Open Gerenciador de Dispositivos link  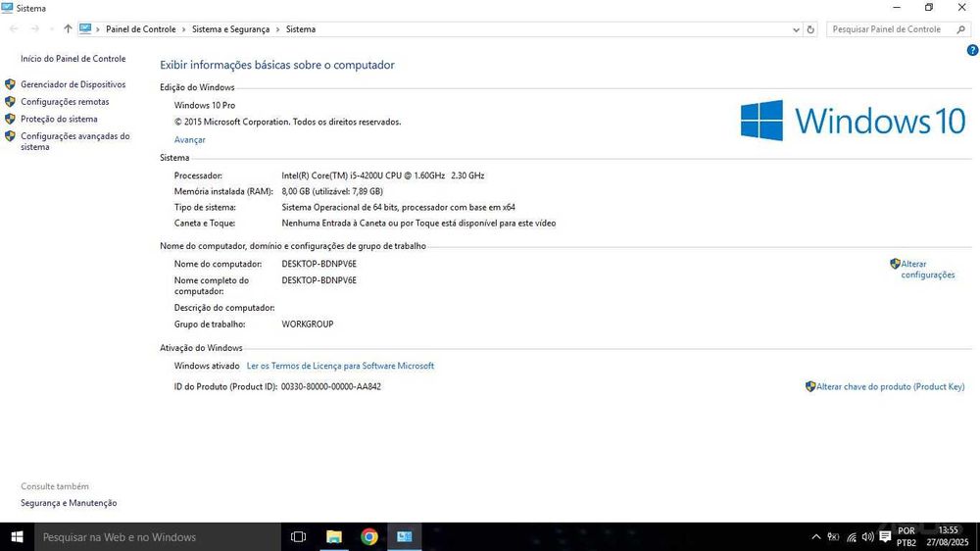pyautogui.click(x=73, y=84)
